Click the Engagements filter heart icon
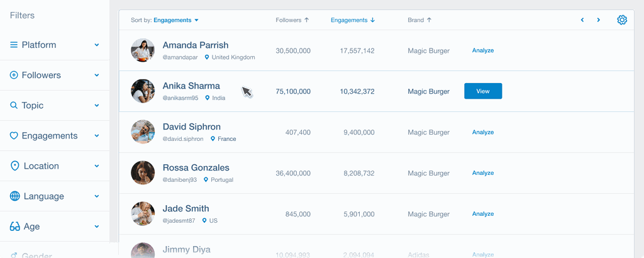The image size is (644, 258). point(14,136)
